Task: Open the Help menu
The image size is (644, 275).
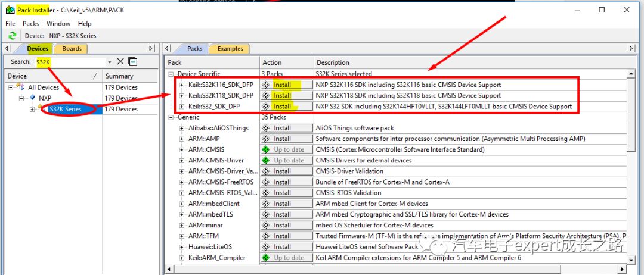Action: pos(85,24)
